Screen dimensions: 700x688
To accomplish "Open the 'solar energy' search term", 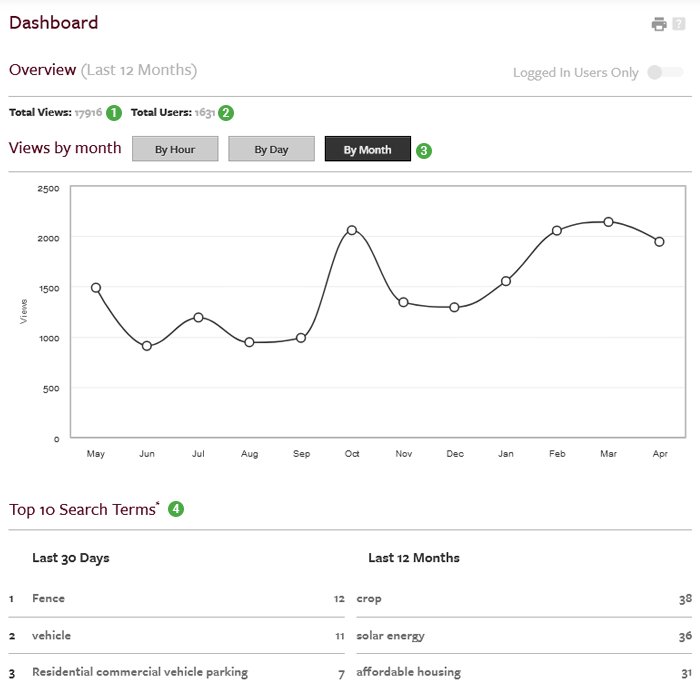I will (390, 635).
